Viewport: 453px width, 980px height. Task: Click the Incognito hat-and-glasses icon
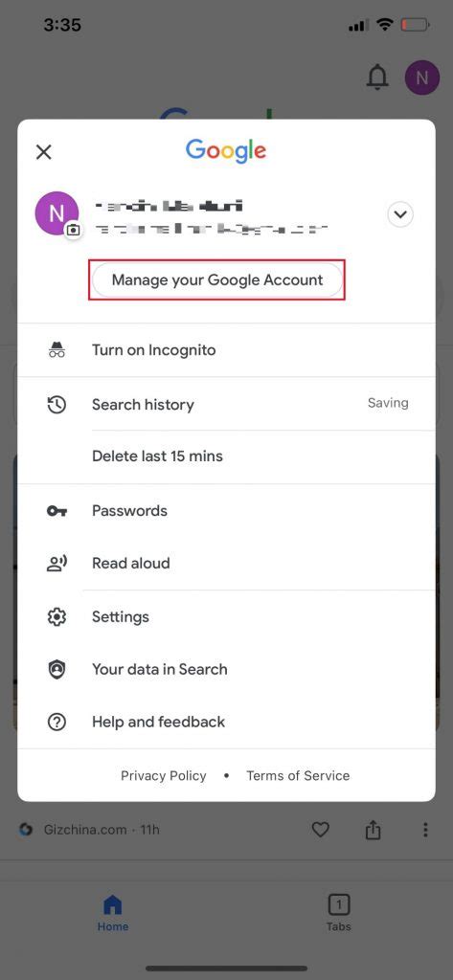click(57, 350)
